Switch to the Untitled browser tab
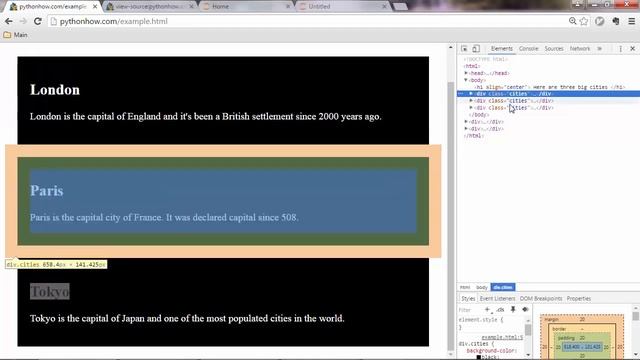Image resolution: width=640 pixels, height=360 pixels. [342, 7]
